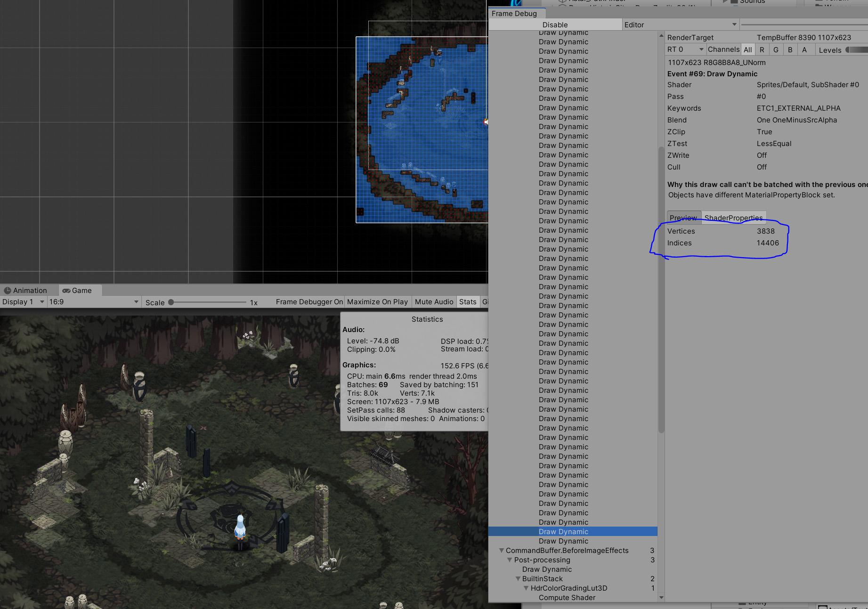The image size is (868, 609).
Task: Click the ZTest value LessEqual
Action: [x=774, y=144]
